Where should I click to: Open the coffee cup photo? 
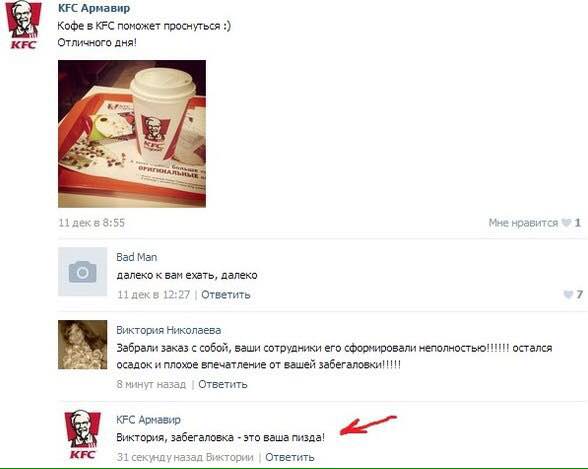[x=132, y=134]
